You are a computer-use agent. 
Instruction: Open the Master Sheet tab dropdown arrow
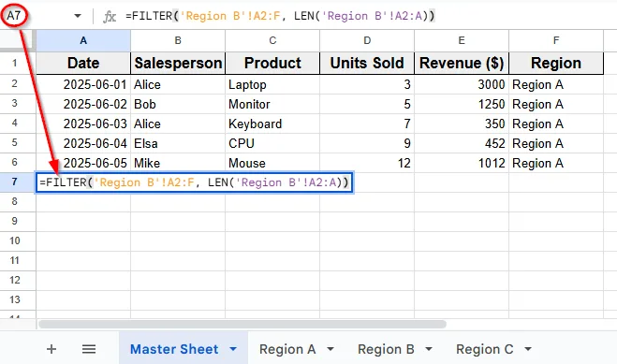click(233, 349)
